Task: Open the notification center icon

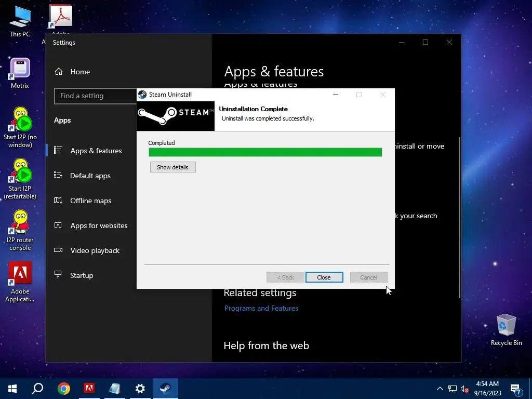Action: click(x=516, y=389)
